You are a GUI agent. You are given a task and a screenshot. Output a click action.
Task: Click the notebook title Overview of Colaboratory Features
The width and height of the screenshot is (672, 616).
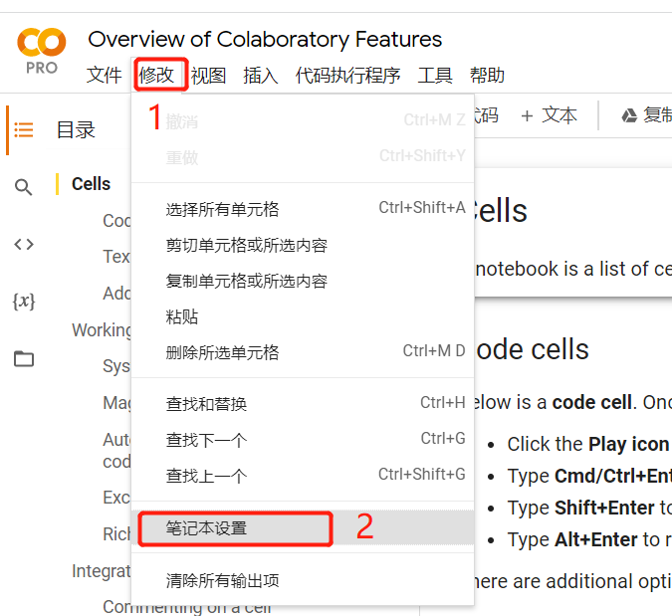265,40
